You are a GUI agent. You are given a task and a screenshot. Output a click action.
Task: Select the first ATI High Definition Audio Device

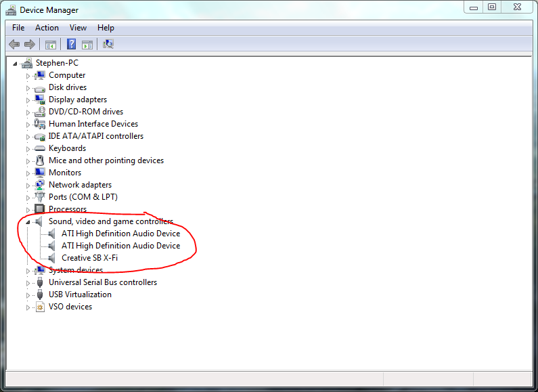coord(120,234)
